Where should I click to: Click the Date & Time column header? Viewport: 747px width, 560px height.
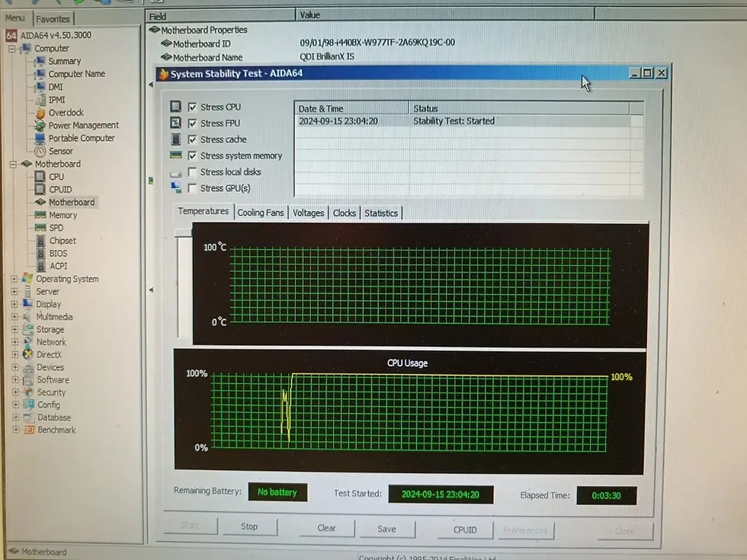click(x=351, y=108)
